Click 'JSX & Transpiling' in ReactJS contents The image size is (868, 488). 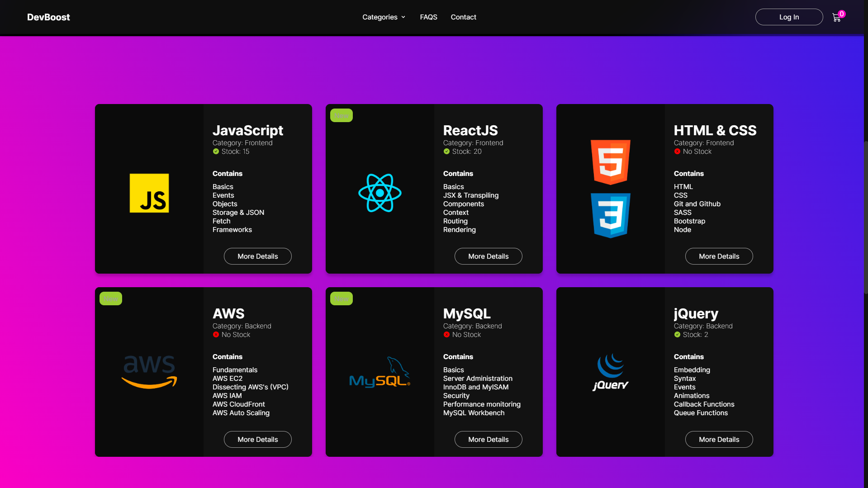(471, 195)
